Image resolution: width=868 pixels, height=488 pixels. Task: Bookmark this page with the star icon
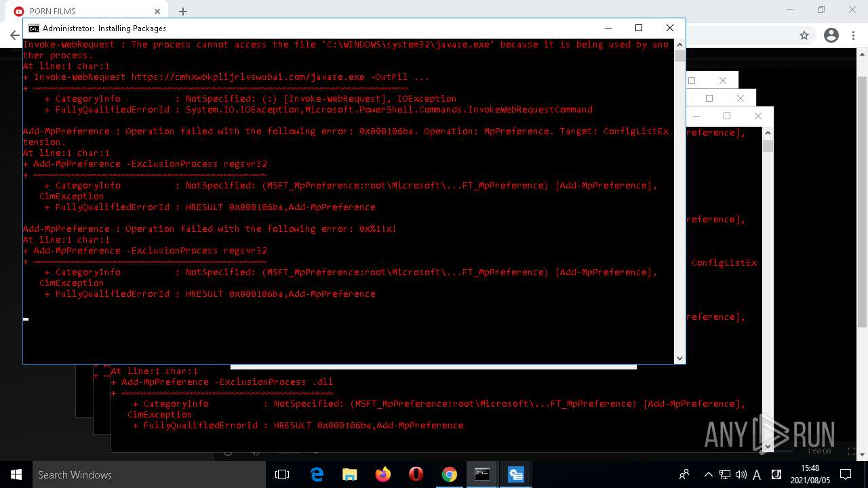[804, 35]
